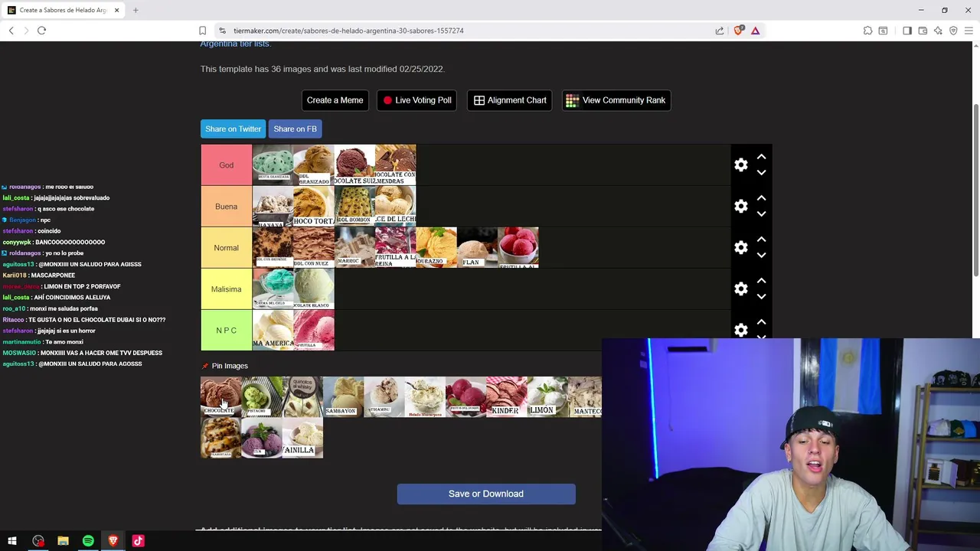The height and width of the screenshot is (551, 980).
Task: Move Normal tier row up
Action: tap(761, 240)
